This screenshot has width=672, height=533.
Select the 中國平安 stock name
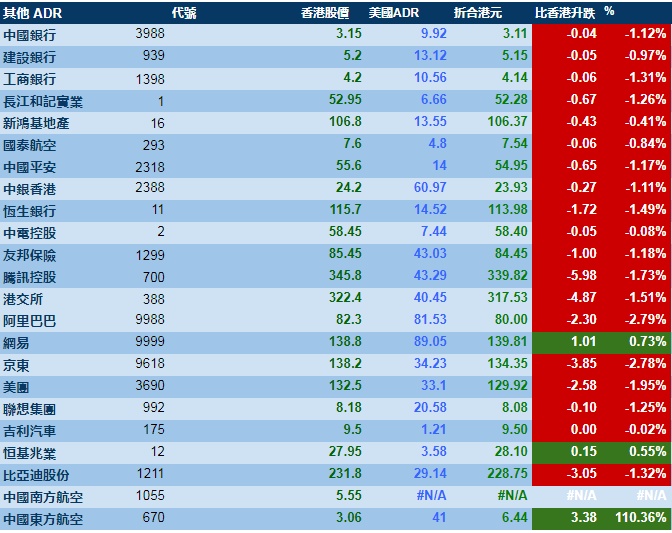[x=30, y=167]
